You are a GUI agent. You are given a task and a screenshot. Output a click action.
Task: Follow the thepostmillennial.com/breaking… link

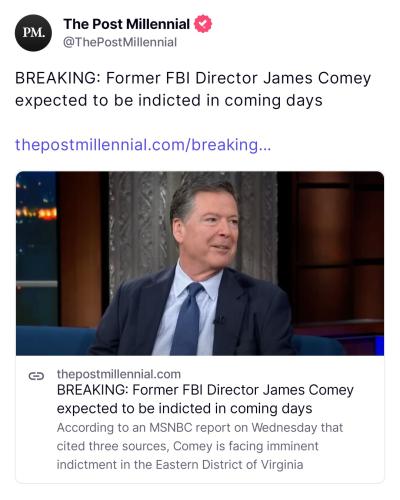pos(143,145)
